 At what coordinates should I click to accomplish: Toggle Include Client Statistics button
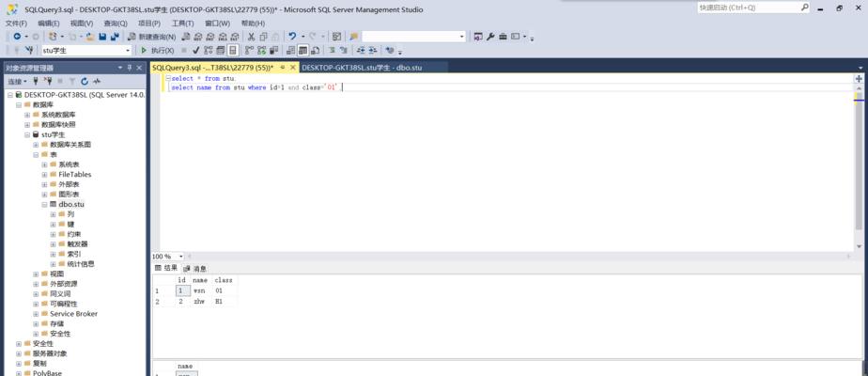(273, 51)
